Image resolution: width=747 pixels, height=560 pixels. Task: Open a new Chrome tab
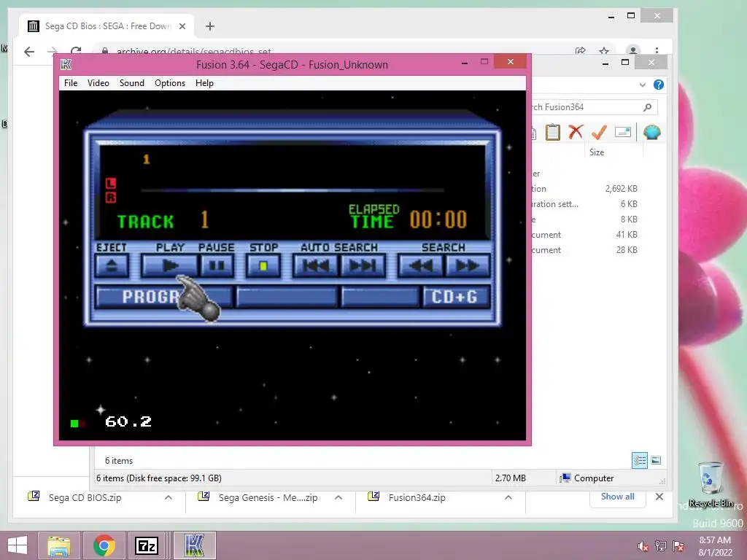tap(210, 26)
